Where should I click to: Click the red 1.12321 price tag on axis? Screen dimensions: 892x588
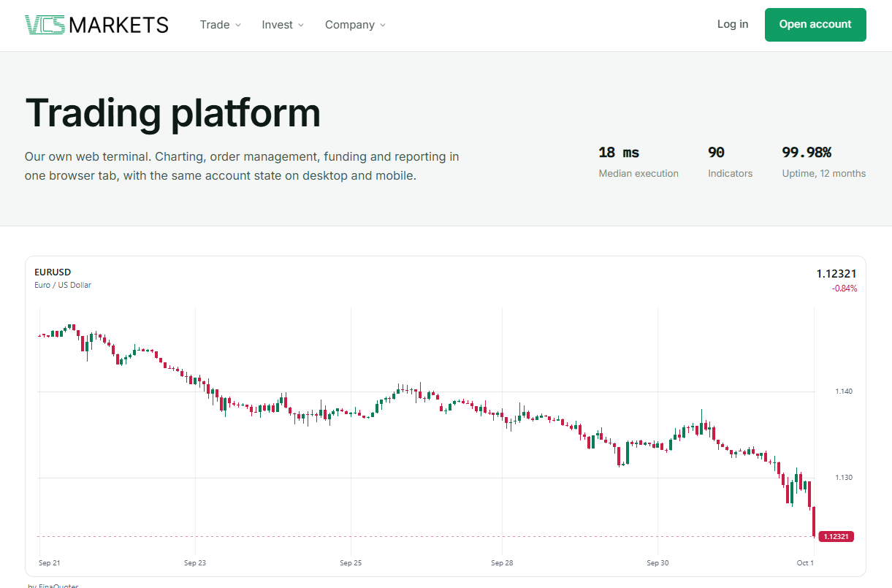[836, 536]
